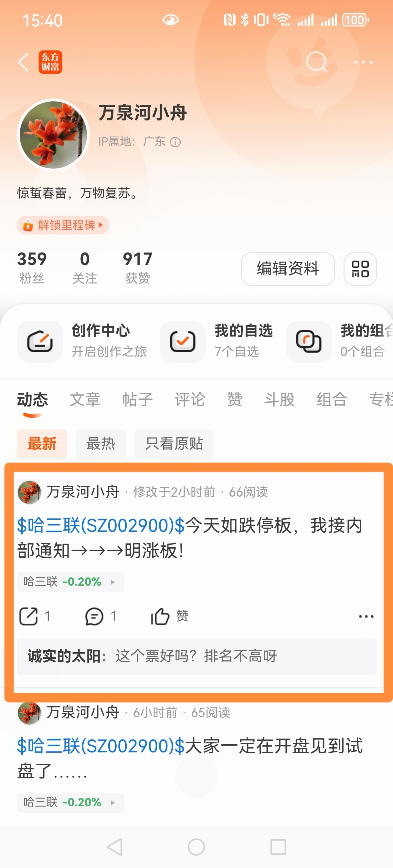Like the first post with thumbs-up
Viewport: 393px width, 868px height.
(x=160, y=616)
